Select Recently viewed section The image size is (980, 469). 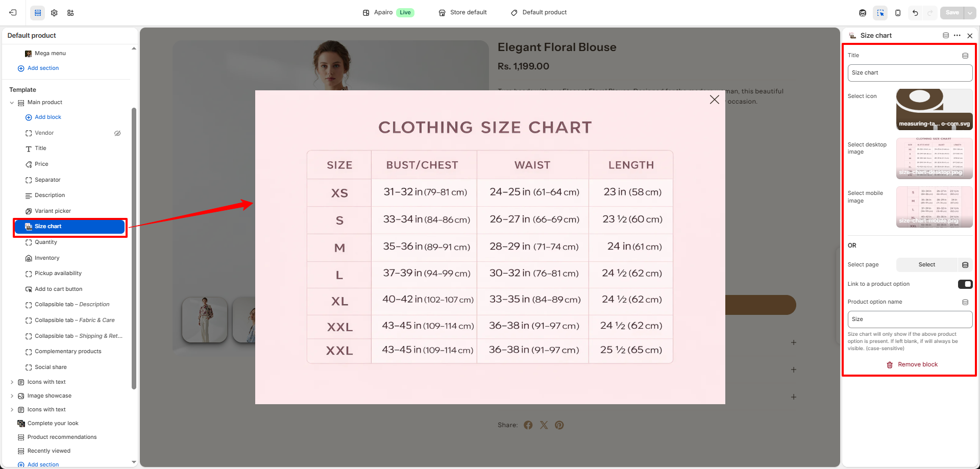[x=49, y=451]
